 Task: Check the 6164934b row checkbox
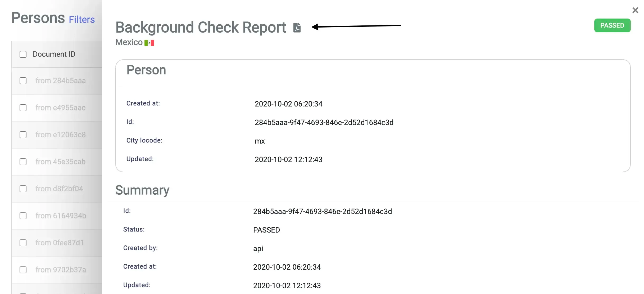[x=23, y=216]
